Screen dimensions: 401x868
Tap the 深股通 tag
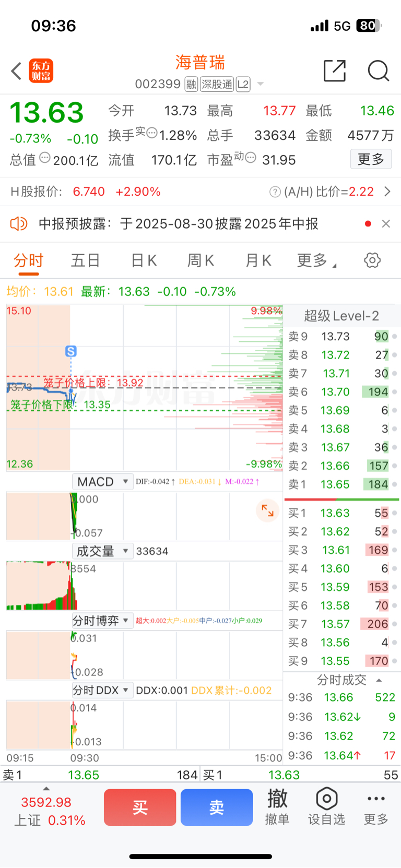pyautogui.click(x=217, y=84)
